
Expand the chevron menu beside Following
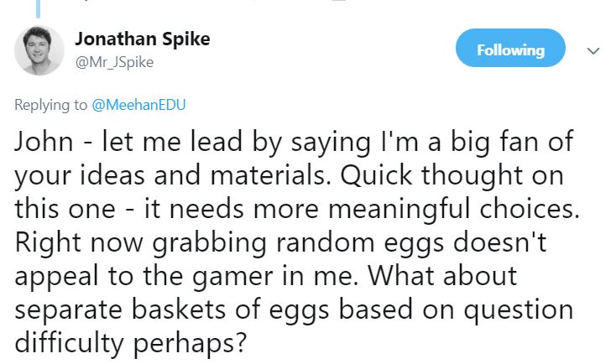pyautogui.click(x=593, y=51)
